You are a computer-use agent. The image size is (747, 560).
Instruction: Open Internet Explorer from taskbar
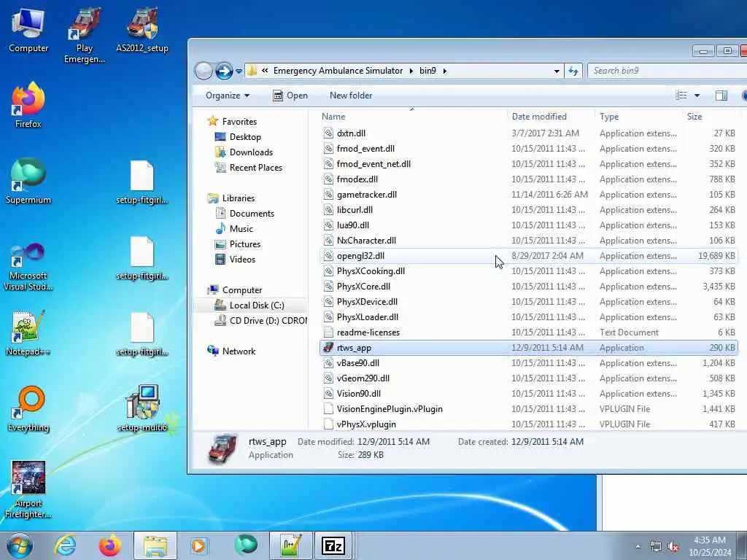65,545
